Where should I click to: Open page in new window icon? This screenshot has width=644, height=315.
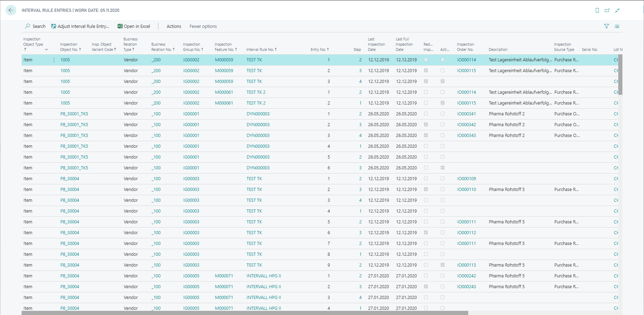pos(607,10)
